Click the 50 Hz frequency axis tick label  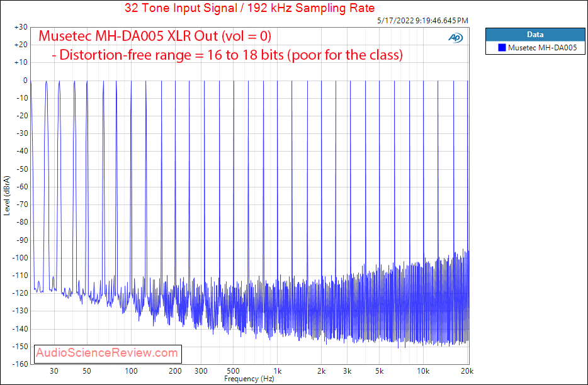click(x=87, y=371)
